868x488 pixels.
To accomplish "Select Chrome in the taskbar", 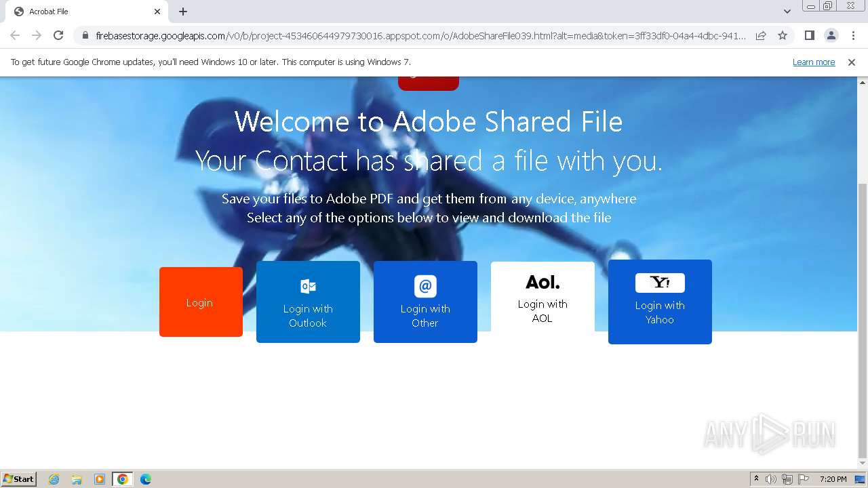I will 123,479.
